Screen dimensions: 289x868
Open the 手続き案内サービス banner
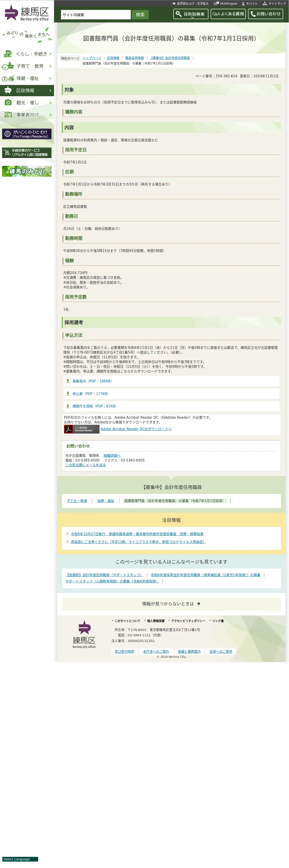tap(27, 152)
